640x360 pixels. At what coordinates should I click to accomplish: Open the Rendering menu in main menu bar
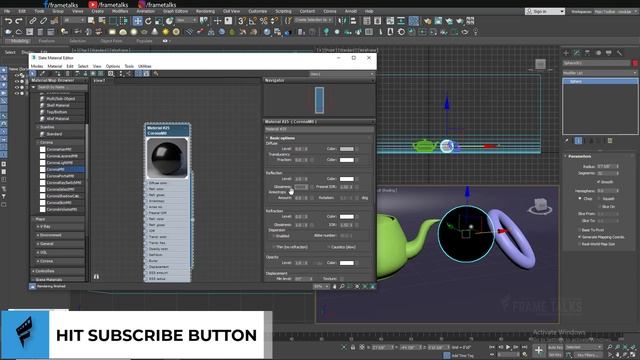[205, 11]
